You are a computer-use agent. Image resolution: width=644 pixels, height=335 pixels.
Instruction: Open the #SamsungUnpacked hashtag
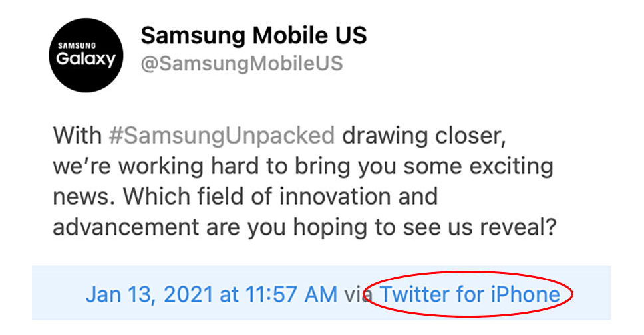tap(222, 136)
